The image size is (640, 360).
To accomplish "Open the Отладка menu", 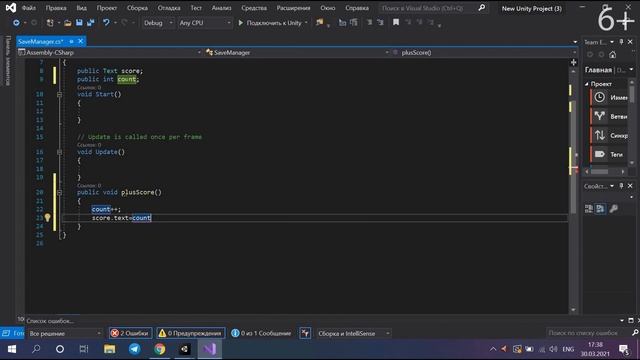I will tap(169, 8).
